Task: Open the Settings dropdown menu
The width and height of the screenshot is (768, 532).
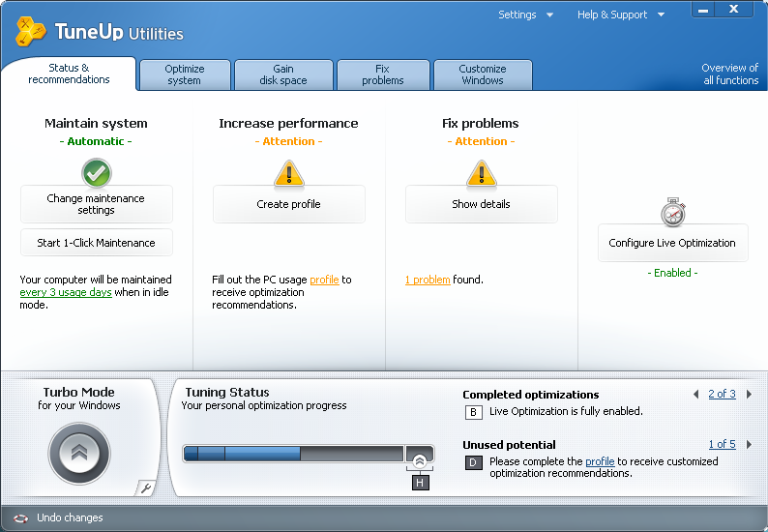Action: 525,15
